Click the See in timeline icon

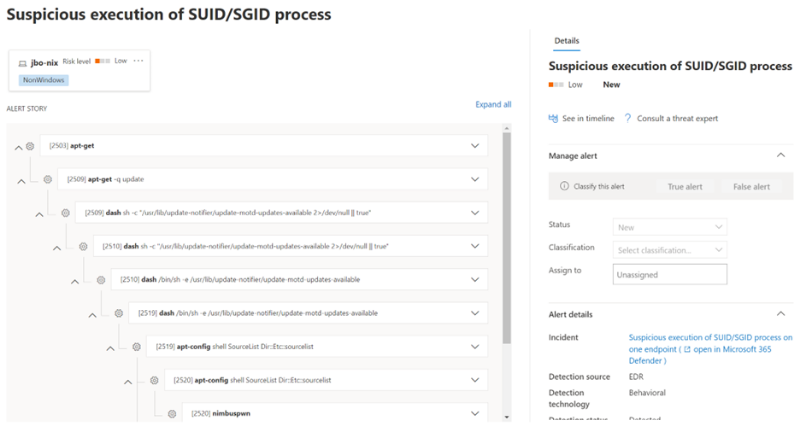click(553, 118)
